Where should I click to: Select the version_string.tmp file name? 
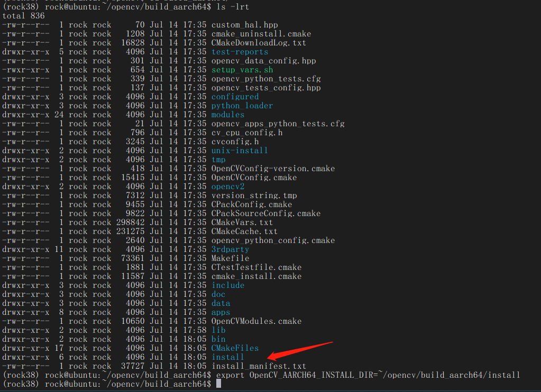(x=254, y=195)
